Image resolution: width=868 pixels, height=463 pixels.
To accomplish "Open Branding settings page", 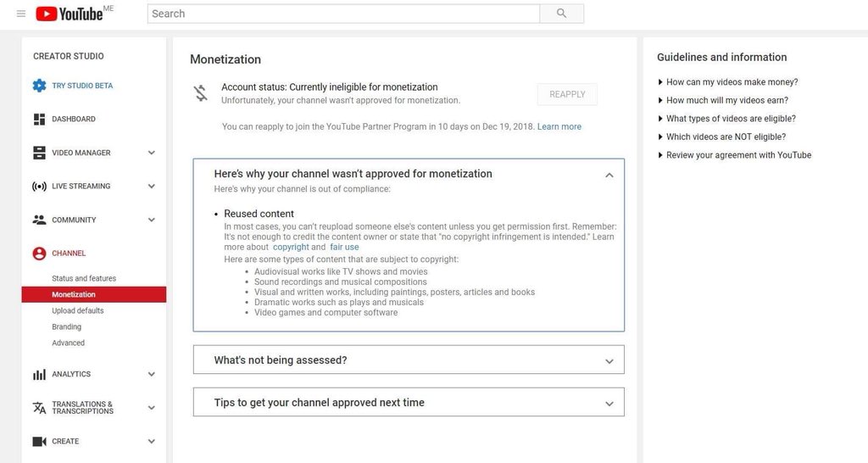I will 66,326.
